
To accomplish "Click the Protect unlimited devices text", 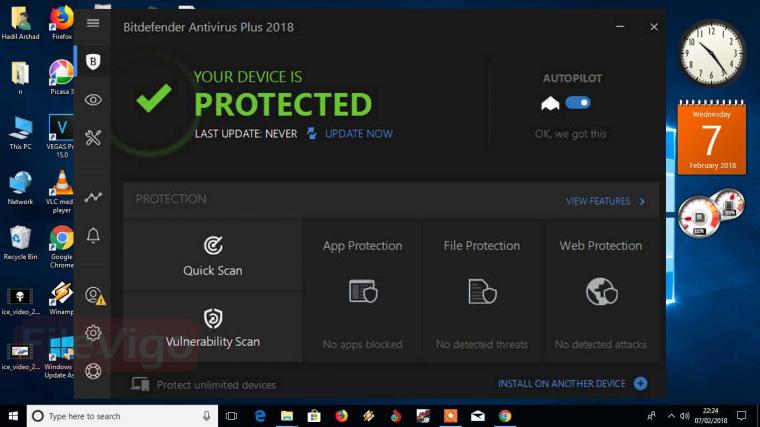I will coord(216,385).
